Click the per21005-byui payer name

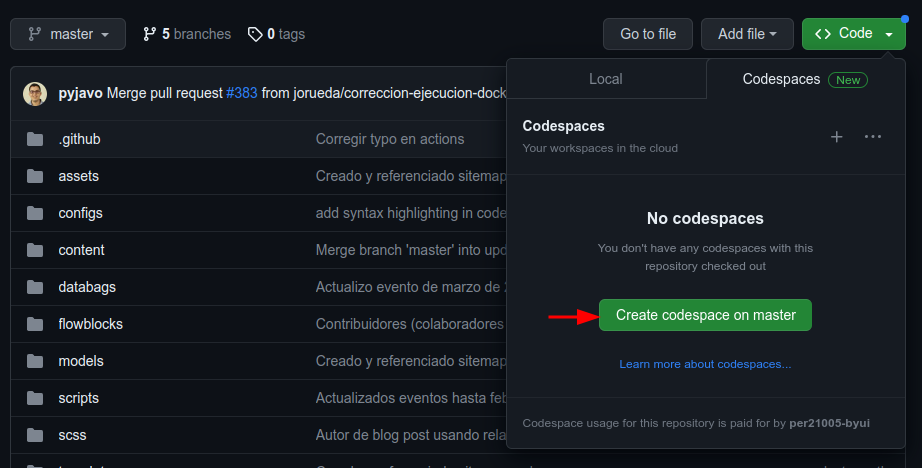coord(829,423)
